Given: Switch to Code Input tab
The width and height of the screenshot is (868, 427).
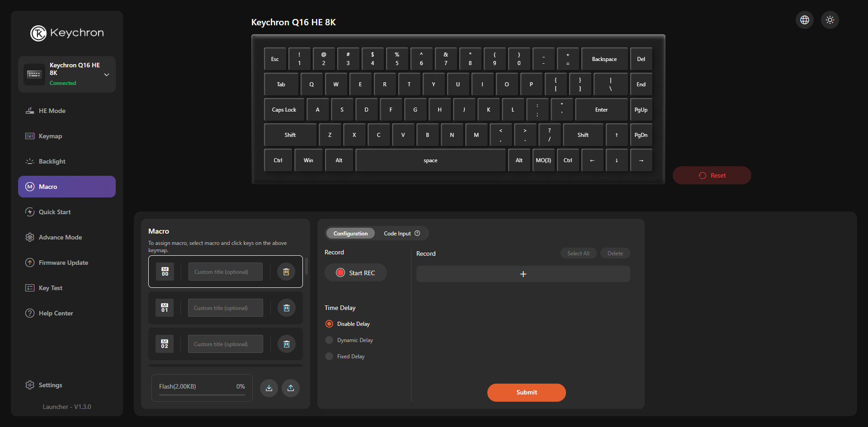Looking at the screenshot, I should click(x=397, y=234).
